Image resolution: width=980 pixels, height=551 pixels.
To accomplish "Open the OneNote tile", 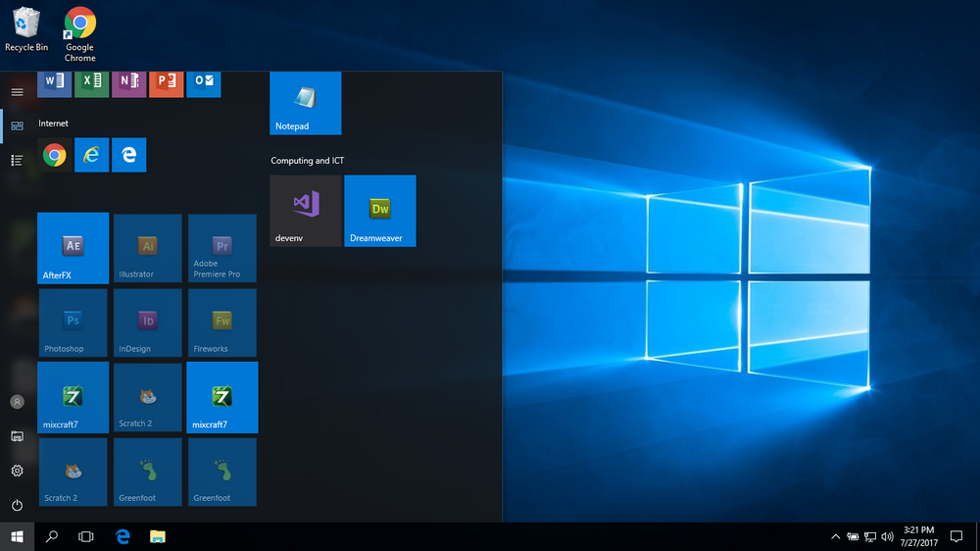I will pos(128,84).
